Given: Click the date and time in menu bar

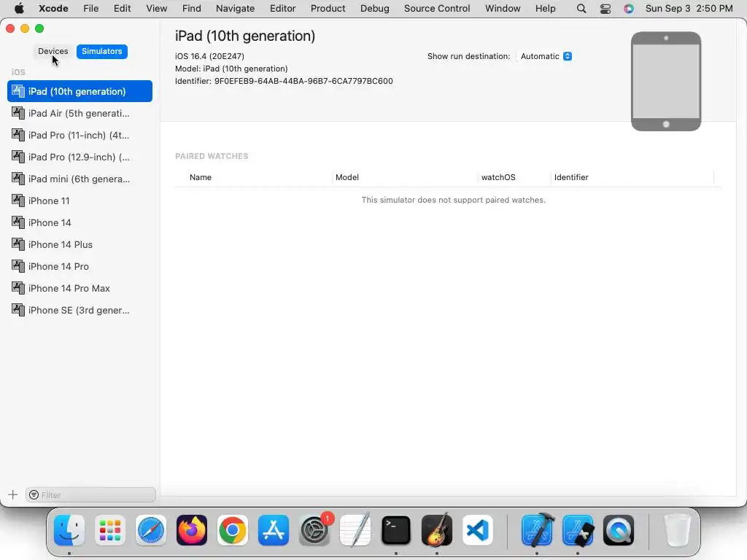Looking at the screenshot, I should (x=689, y=9).
